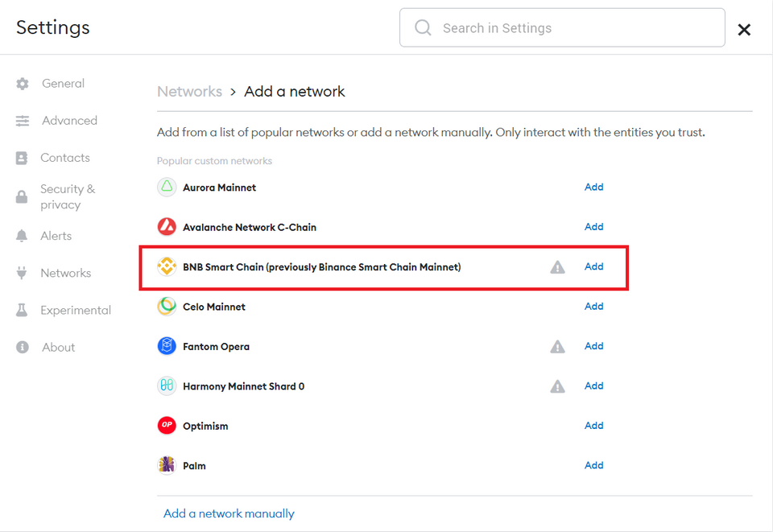773x532 pixels.
Task: Close the Settings page with X
Action: click(x=744, y=30)
